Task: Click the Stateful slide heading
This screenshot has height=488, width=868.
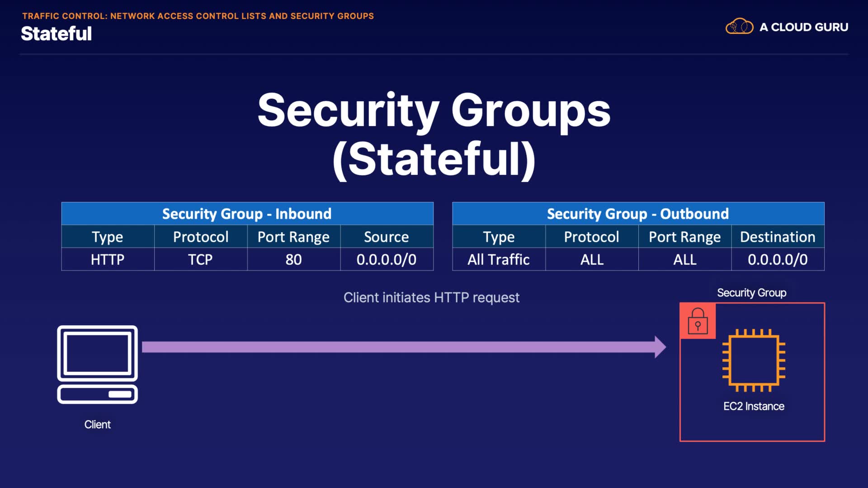Action: tap(57, 34)
